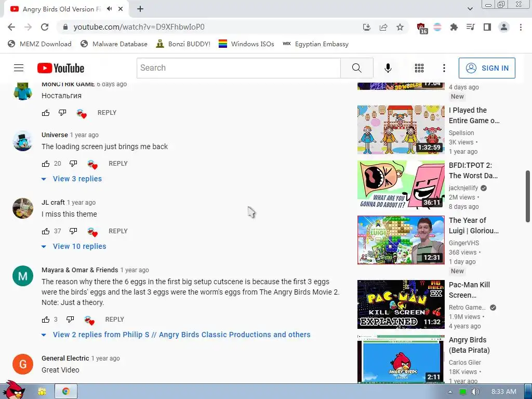This screenshot has width=532, height=399.
Task: Open Angry Birds (Beta Pirata) thumbnail
Action: point(401,359)
